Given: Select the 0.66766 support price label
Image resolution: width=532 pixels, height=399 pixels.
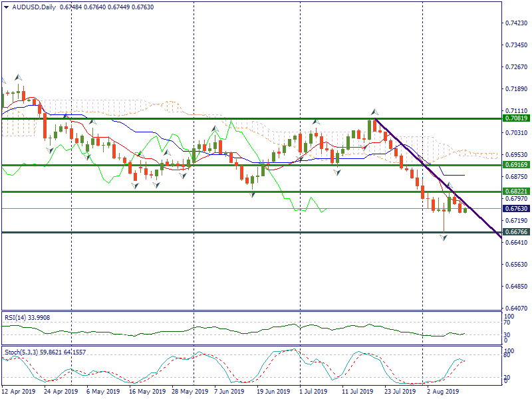Looking at the screenshot, I should pos(516,232).
